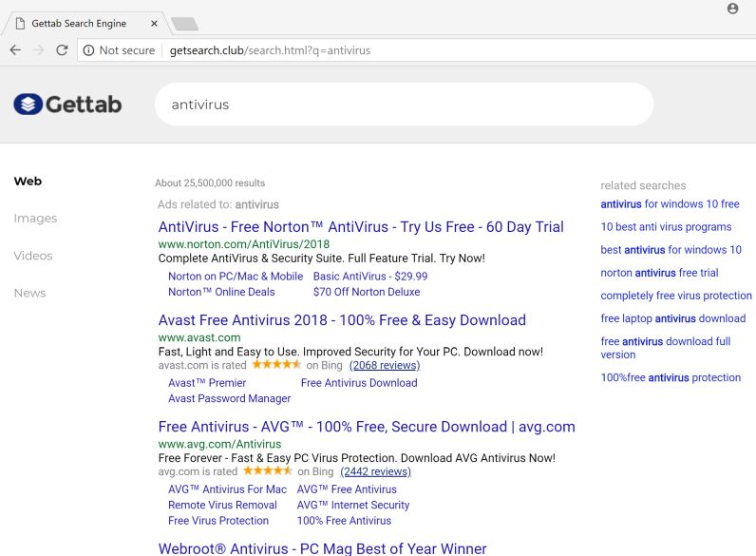Click related search '10 best anti virus programs'
The width and height of the screenshot is (756, 556).
666,227
